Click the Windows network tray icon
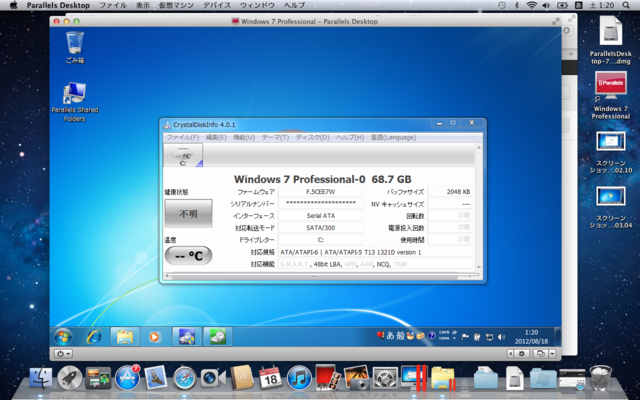The width and height of the screenshot is (640, 400). [x=489, y=337]
